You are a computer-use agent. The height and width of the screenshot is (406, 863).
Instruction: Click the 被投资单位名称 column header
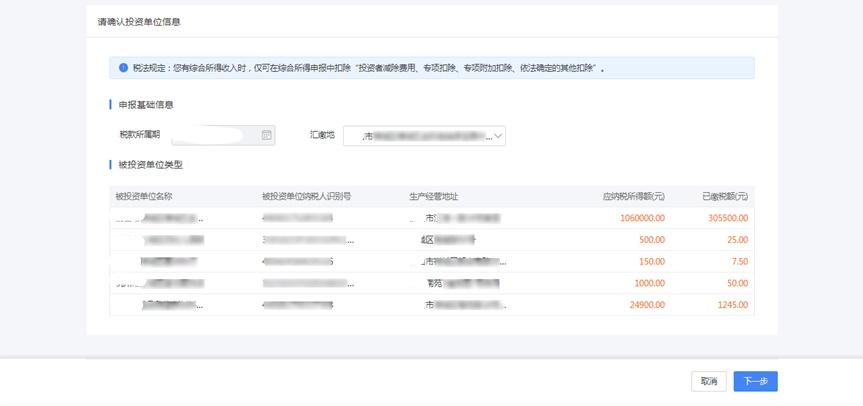(x=144, y=196)
